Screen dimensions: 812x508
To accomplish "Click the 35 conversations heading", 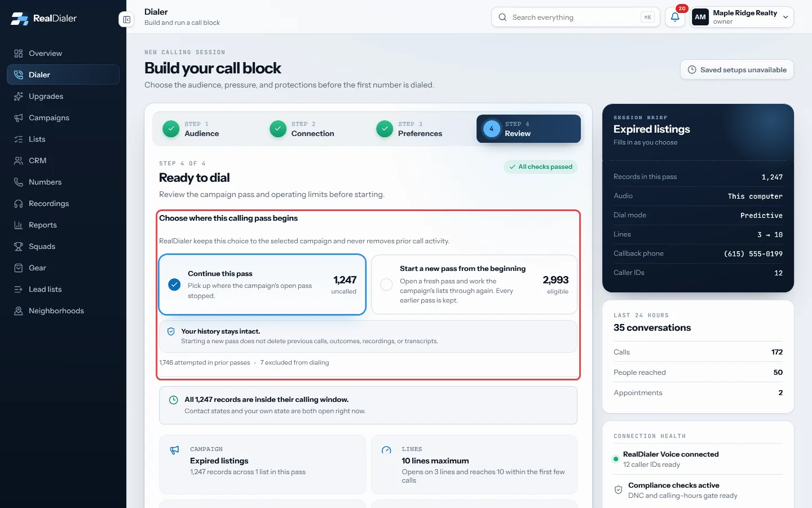I will [x=652, y=328].
